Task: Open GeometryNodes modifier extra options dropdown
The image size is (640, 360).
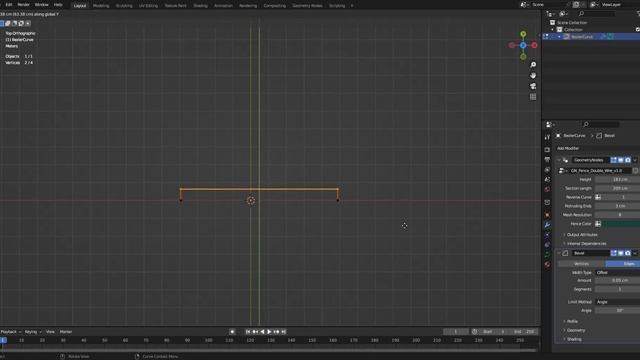Action: (x=635, y=160)
